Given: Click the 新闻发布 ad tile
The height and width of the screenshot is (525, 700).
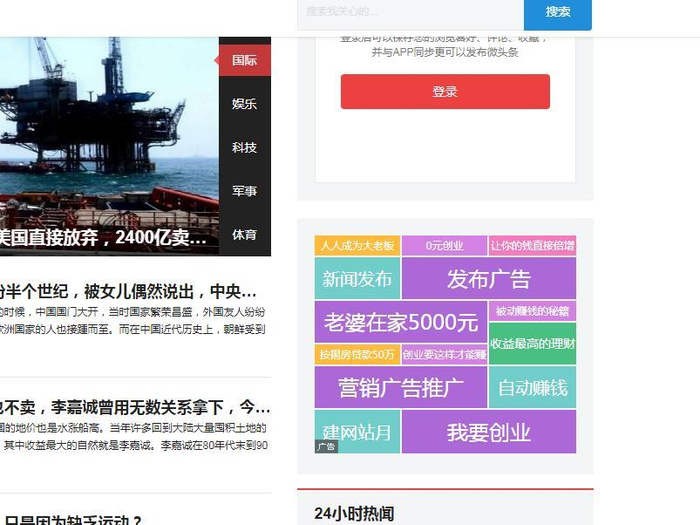Looking at the screenshot, I should coord(357,279).
